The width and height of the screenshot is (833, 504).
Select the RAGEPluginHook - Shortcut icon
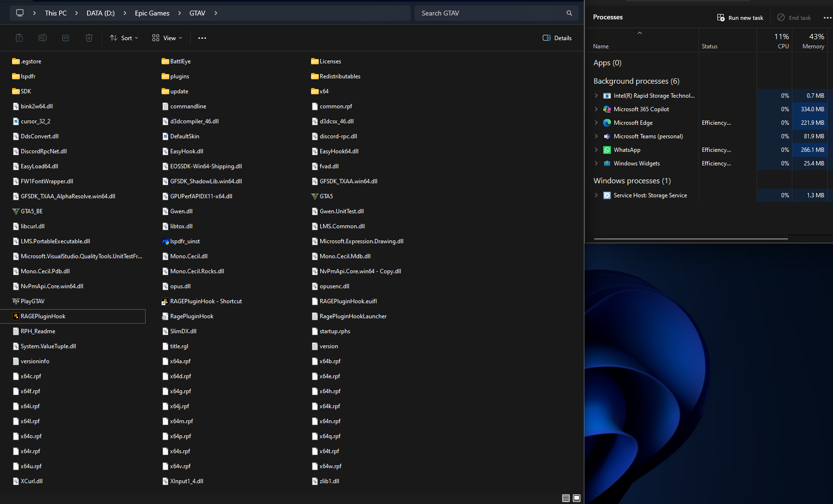(165, 301)
